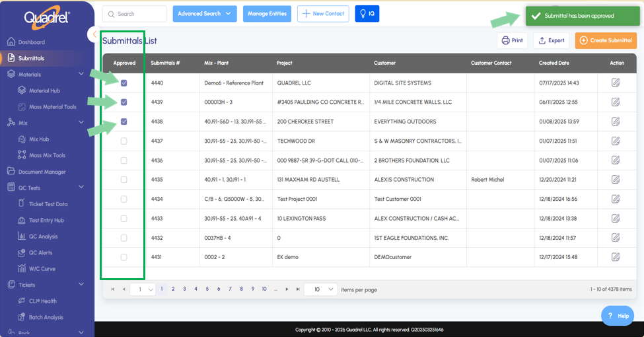The image size is (644, 337).
Task: Open edit action for submittal 4434
Action: (615, 199)
